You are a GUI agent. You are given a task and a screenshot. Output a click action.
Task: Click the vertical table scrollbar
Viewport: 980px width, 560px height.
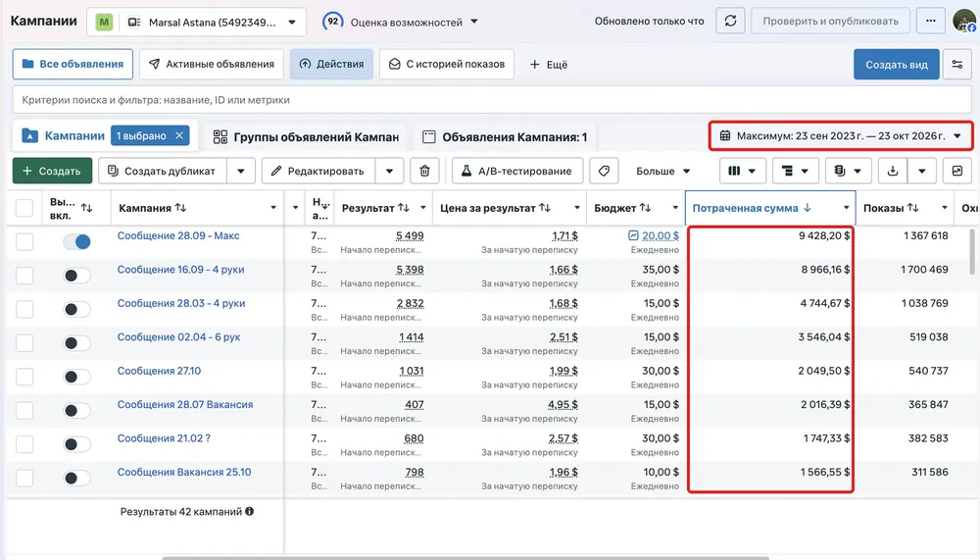(971, 251)
